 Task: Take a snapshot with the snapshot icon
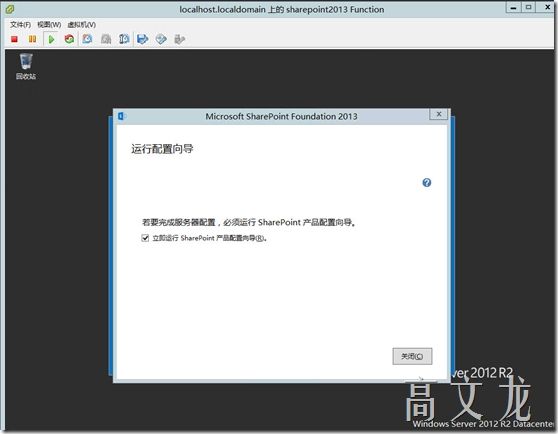pos(88,39)
